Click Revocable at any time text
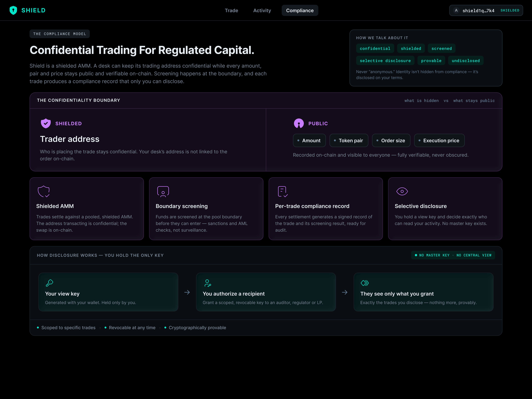The width and height of the screenshot is (532, 399). 132,328
